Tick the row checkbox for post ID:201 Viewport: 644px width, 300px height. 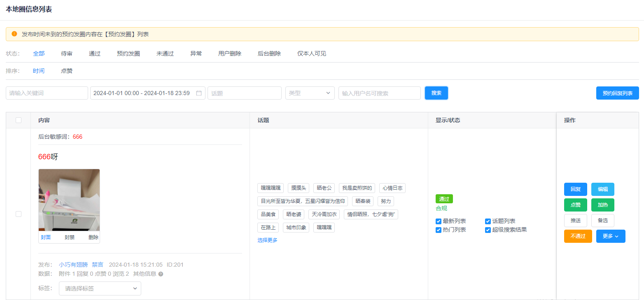click(19, 214)
